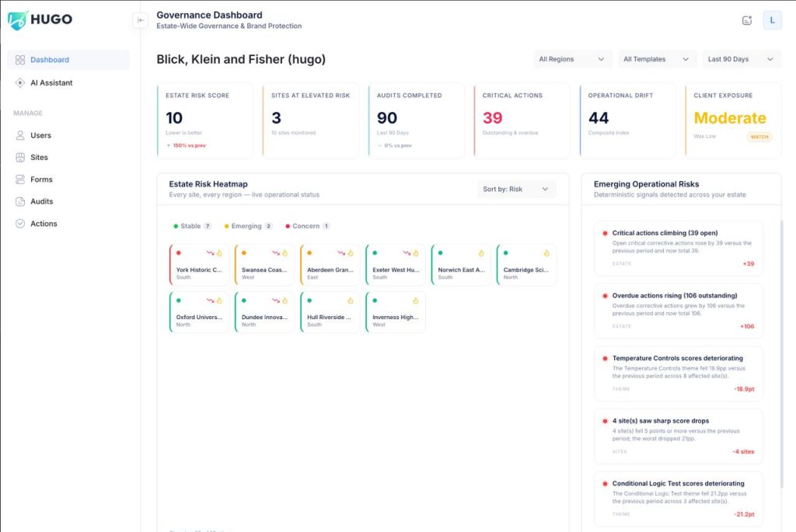Open the Dashboard grid icon
The height and width of the screenshot is (532, 796).
click(x=19, y=60)
